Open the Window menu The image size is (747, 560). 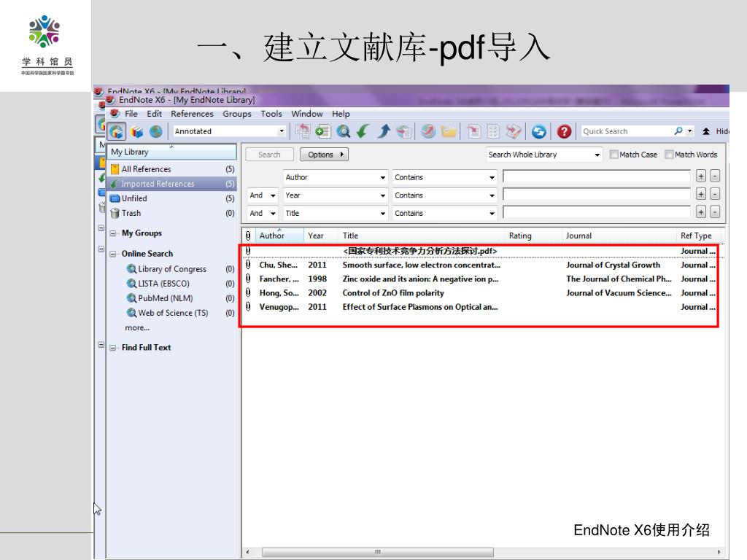point(307,113)
